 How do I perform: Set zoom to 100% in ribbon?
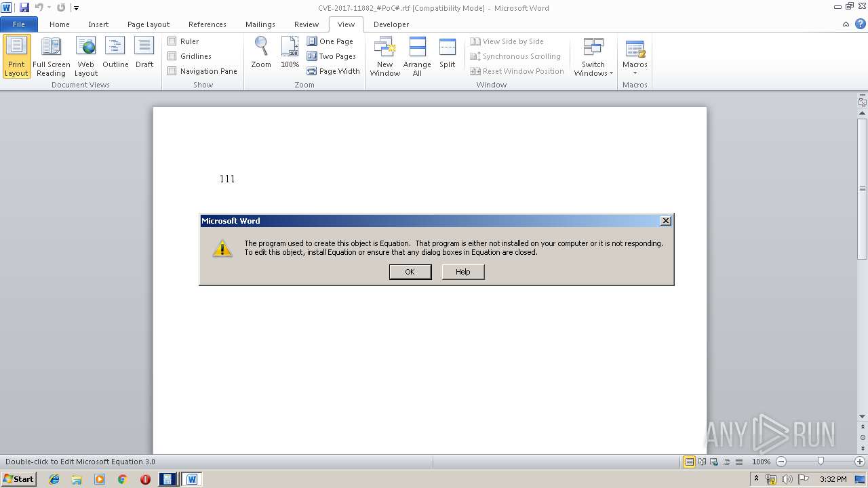point(290,53)
